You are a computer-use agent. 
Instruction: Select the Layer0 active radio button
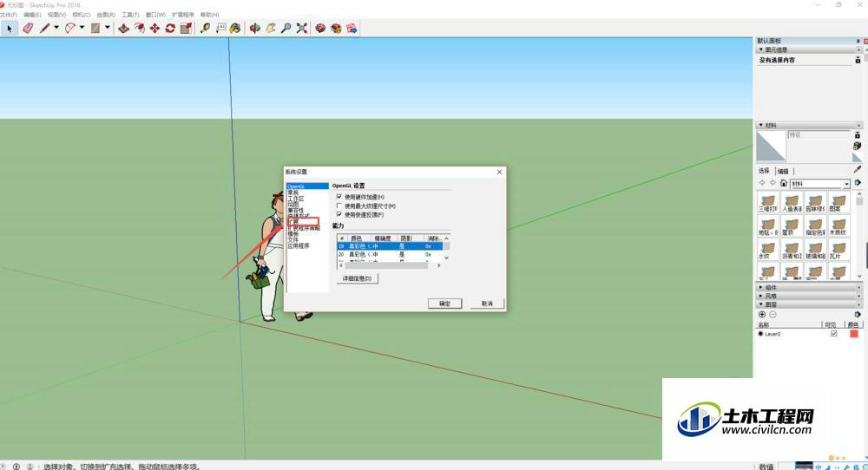point(760,334)
